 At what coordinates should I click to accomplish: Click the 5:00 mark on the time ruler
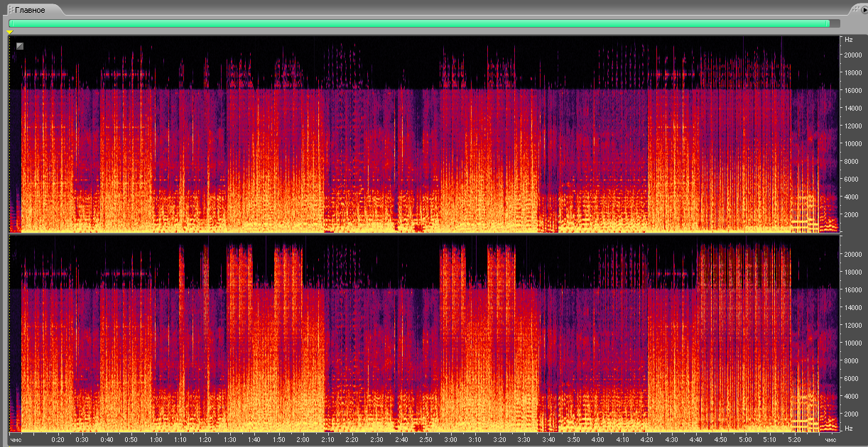pyautogui.click(x=745, y=440)
